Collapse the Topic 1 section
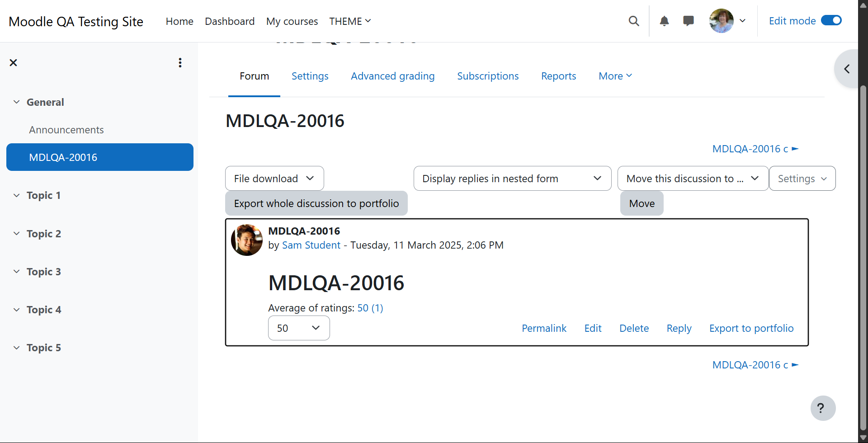This screenshot has height=443, width=868. 17,195
